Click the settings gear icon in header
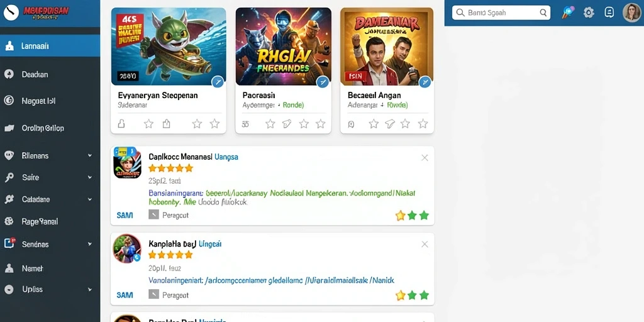Image resolution: width=644 pixels, height=322 pixels. (589, 13)
